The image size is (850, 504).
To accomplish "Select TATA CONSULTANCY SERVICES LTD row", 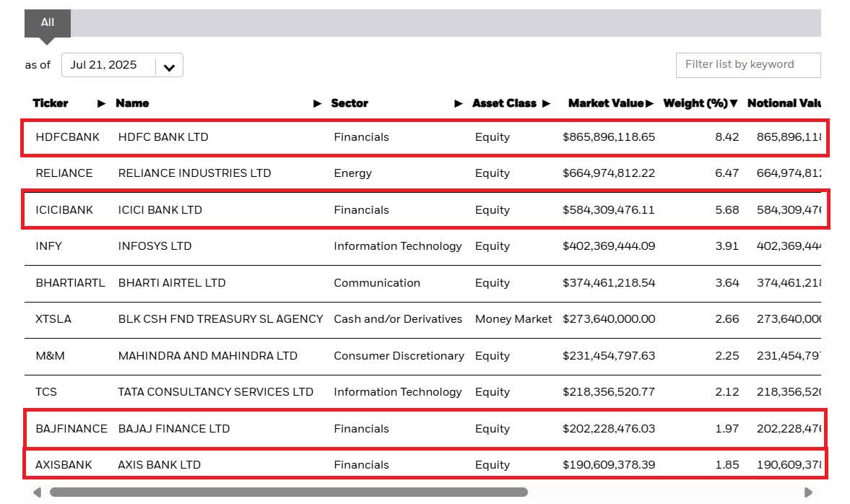I will point(215,392).
